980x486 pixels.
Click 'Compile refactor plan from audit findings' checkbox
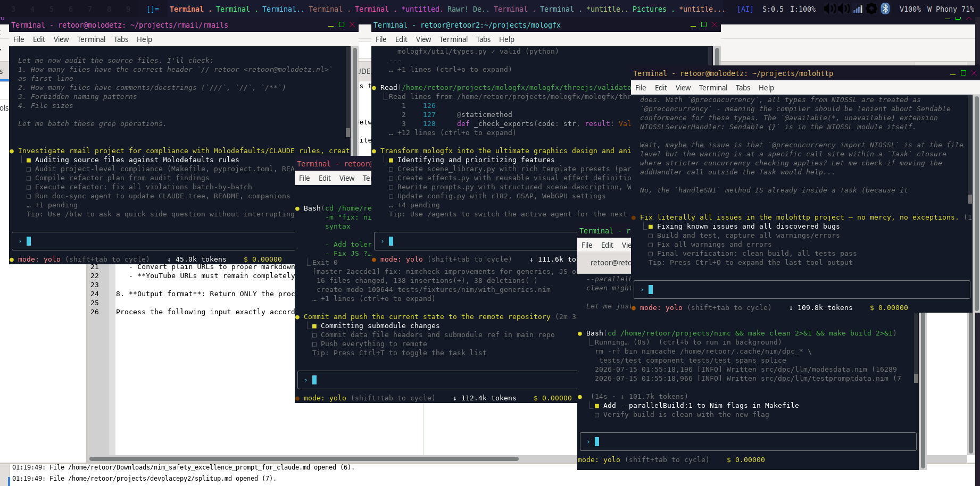(x=29, y=178)
